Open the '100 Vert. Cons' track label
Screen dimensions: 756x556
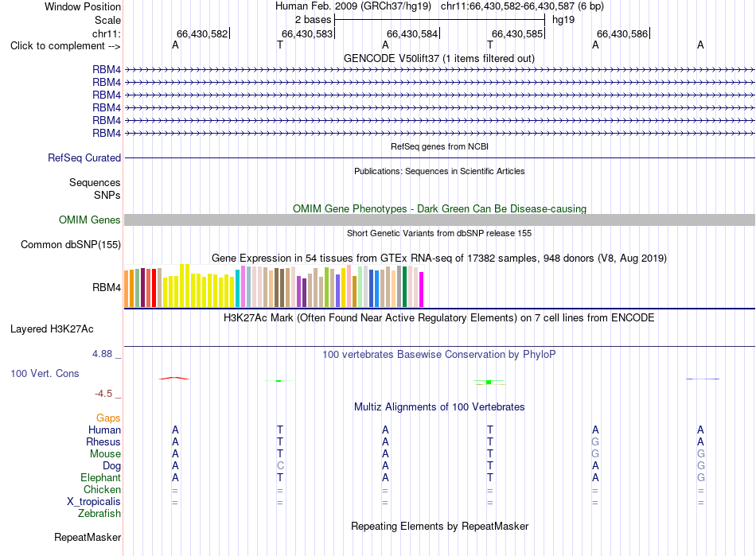click(x=45, y=373)
